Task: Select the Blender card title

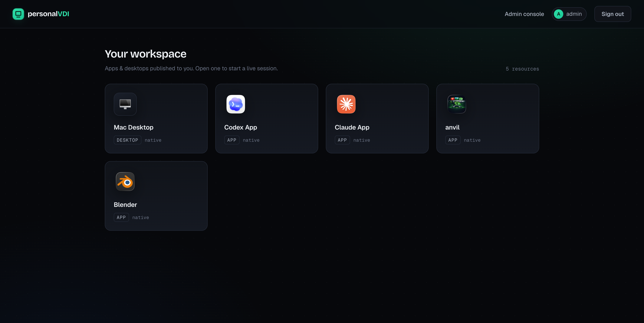Action: coord(125,205)
